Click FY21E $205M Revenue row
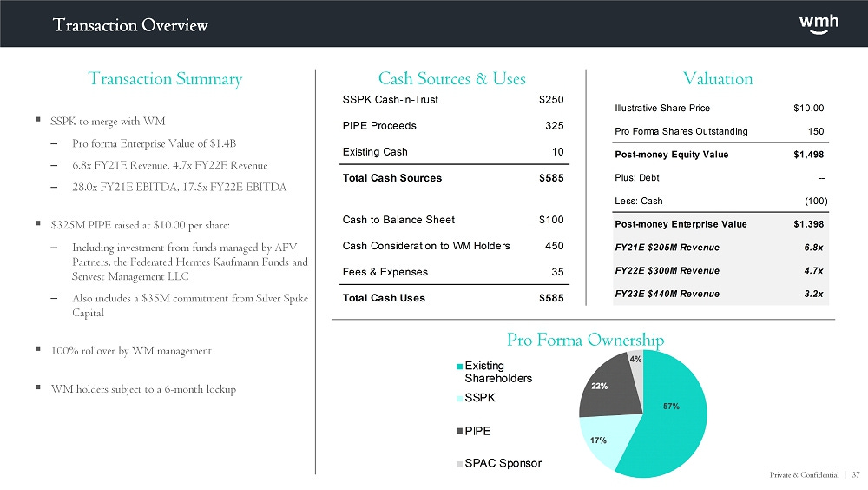 (x=720, y=248)
